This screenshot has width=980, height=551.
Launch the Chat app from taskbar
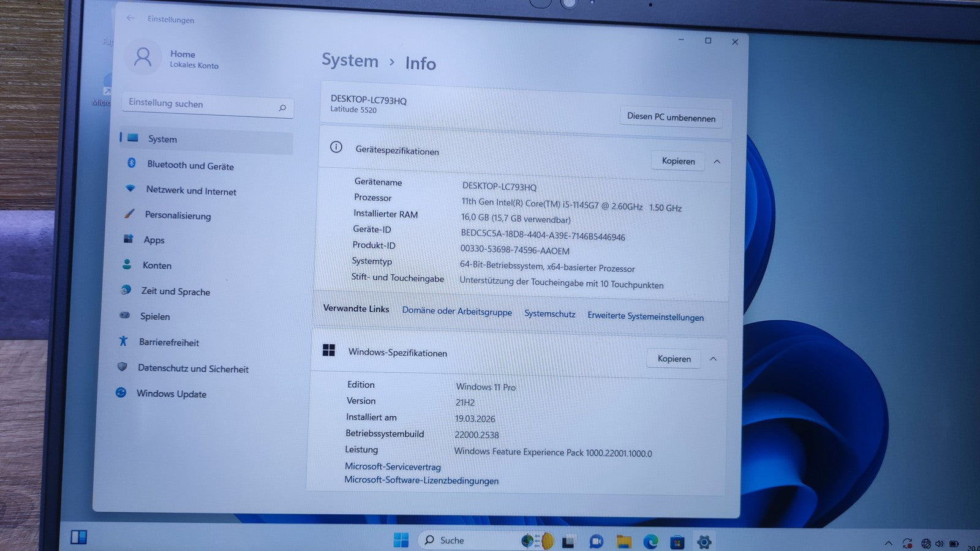coord(596,541)
